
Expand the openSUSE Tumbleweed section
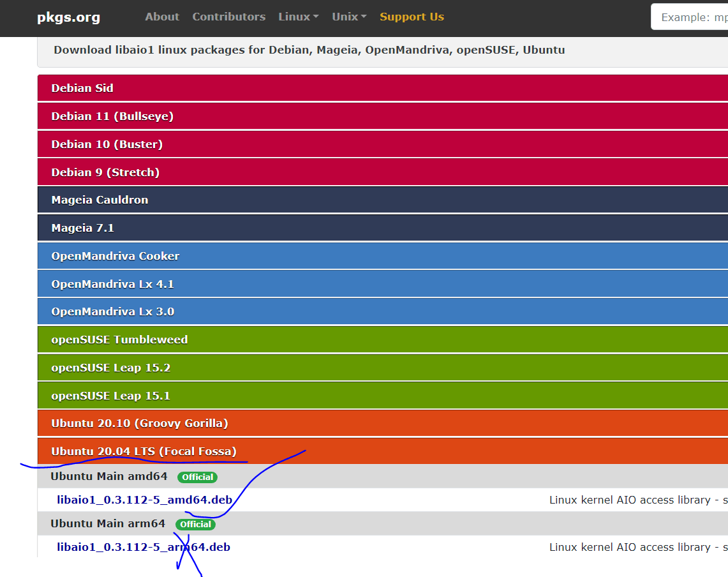tap(383, 340)
